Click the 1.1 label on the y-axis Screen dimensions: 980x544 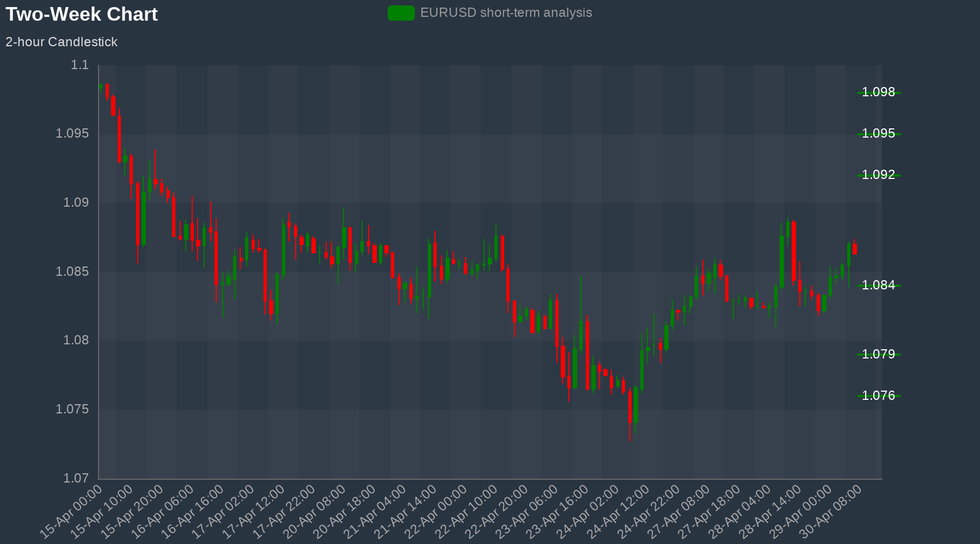[79, 65]
